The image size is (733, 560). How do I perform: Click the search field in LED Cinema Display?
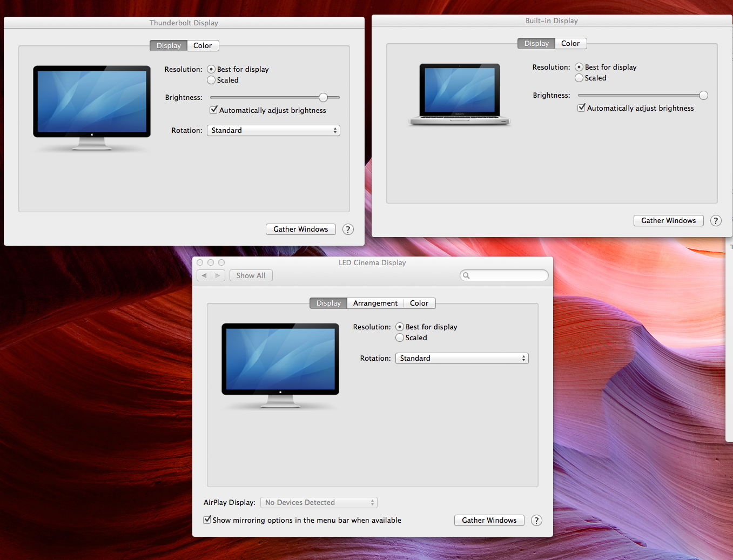504,275
